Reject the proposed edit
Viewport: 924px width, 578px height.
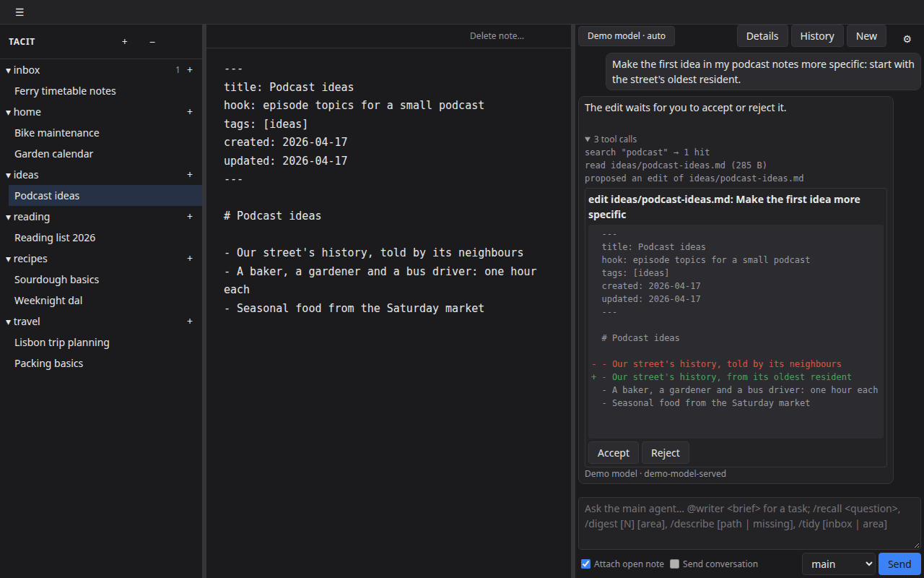(666, 453)
